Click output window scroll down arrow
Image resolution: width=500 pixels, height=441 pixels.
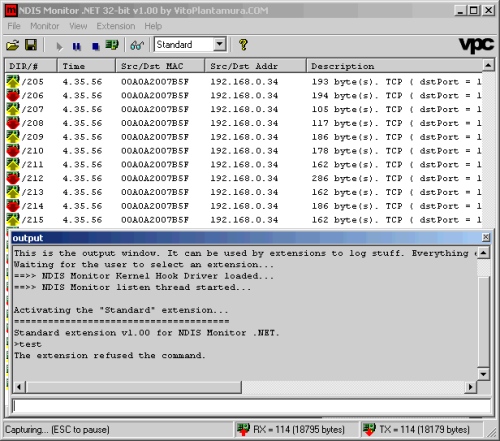coord(483,374)
